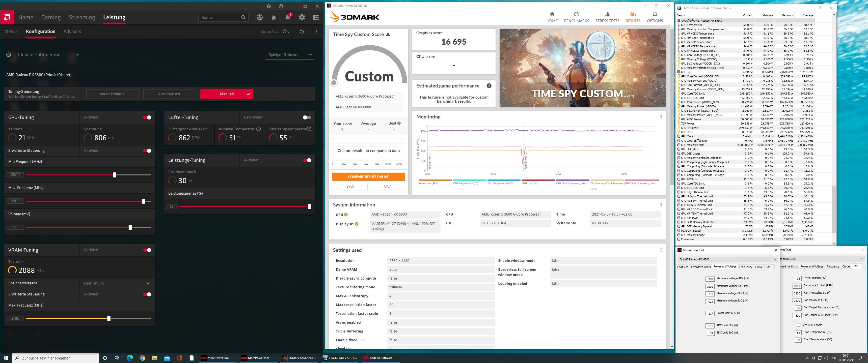Screen dimensions: 868x363
Task: Toggle Erweiterte Steuerung under VRAM-Tuning
Action: coord(147,294)
